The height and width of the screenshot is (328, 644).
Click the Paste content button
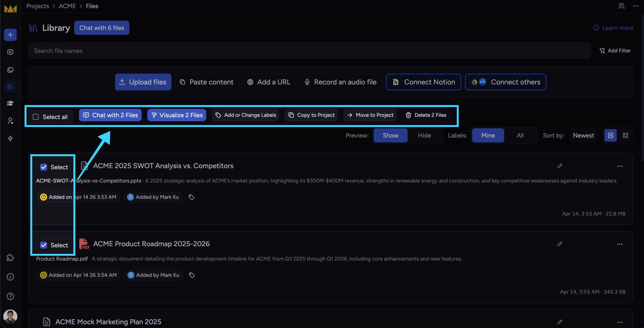click(207, 82)
